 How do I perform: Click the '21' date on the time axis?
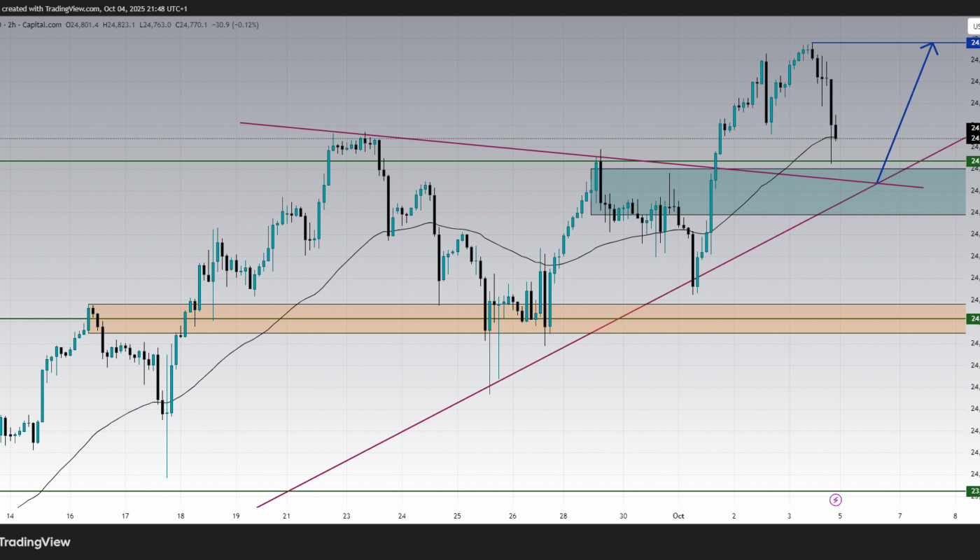coord(287,516)
